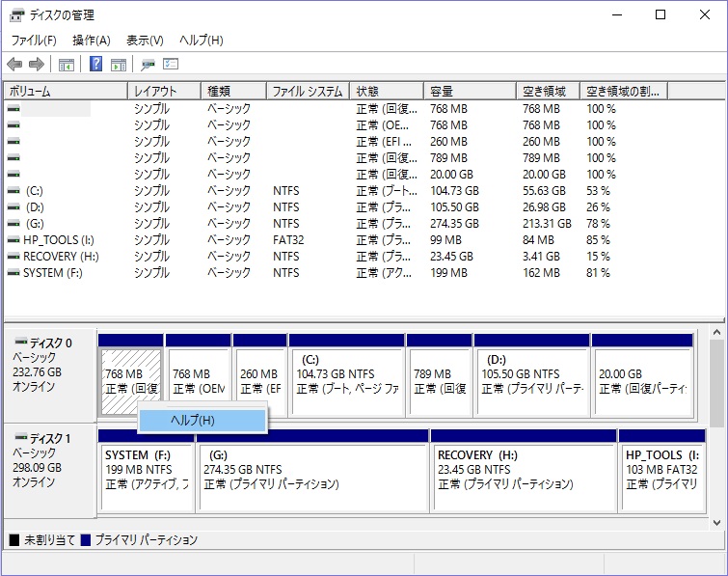Click the scroll up arrow in disk pane
This screenshot has width=728, height=576.
pyautogui.click(x=716, y=333)
